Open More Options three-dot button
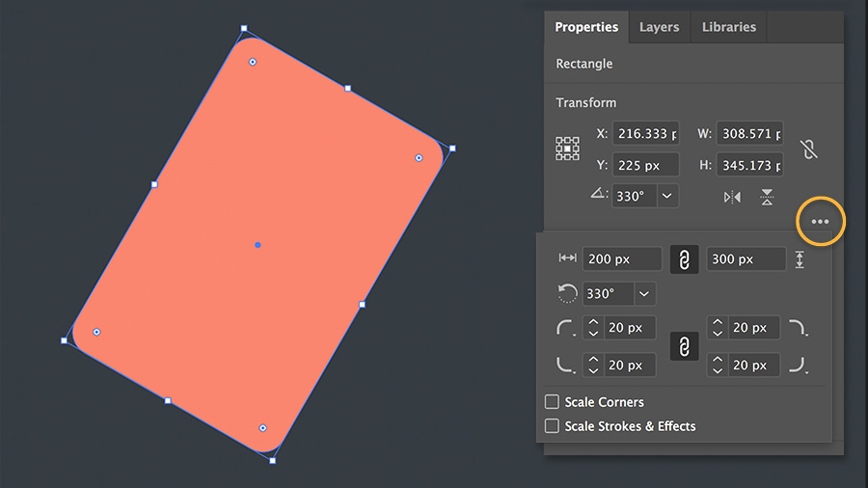The width and height of the screenshot is (868, 488). (x=820, y=222)
